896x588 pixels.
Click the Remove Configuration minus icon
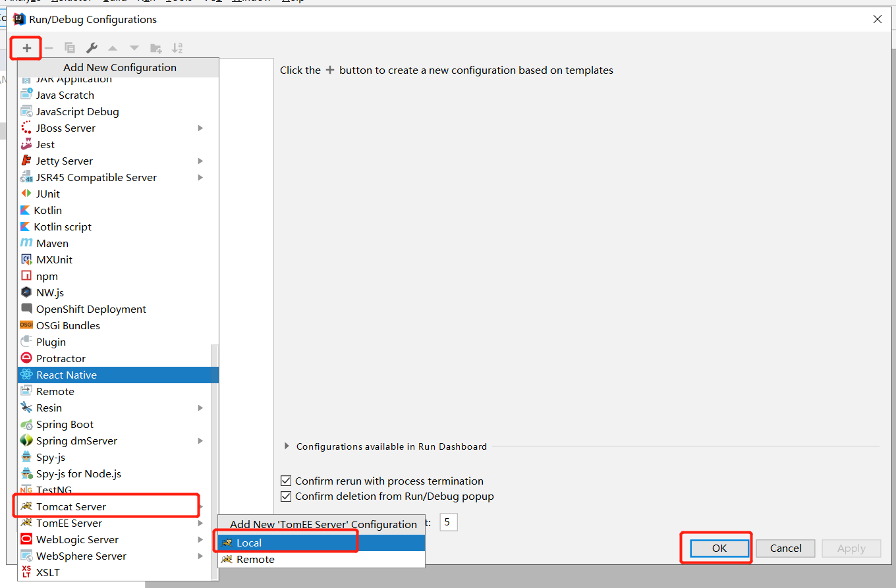click(49, 48)
